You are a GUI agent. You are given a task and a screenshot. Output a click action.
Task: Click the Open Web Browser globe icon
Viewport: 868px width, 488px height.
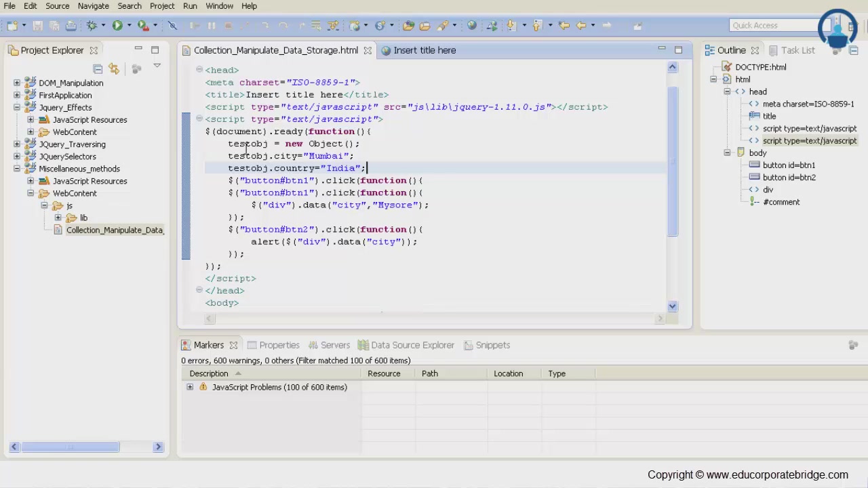point(472,26)
